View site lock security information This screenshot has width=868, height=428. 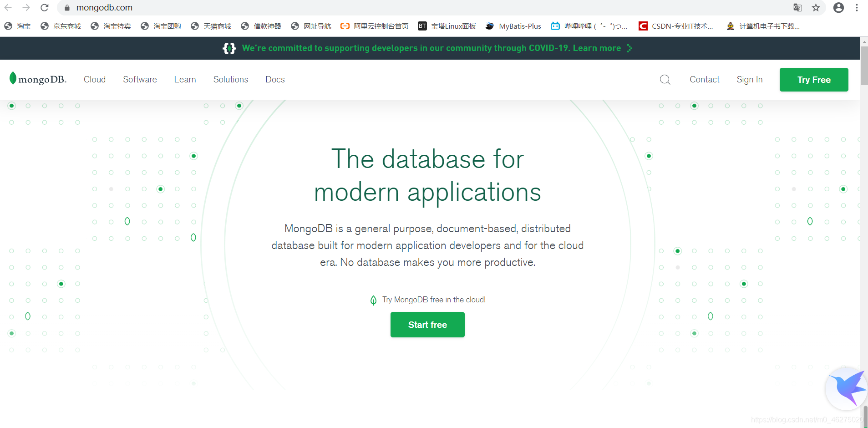pos(67,8)
